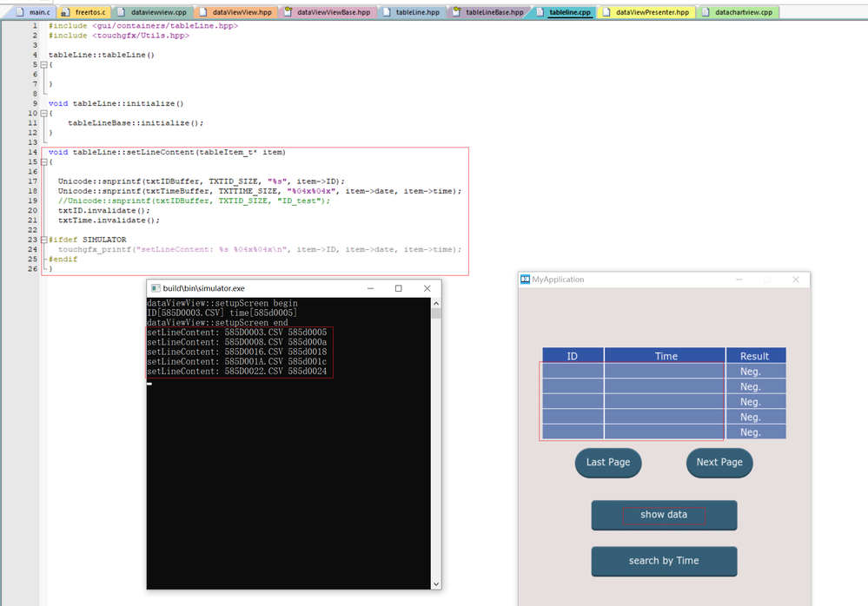Collapse the initialize function fold at line 10
Screen dimensions: 868x606
(43, 113)
